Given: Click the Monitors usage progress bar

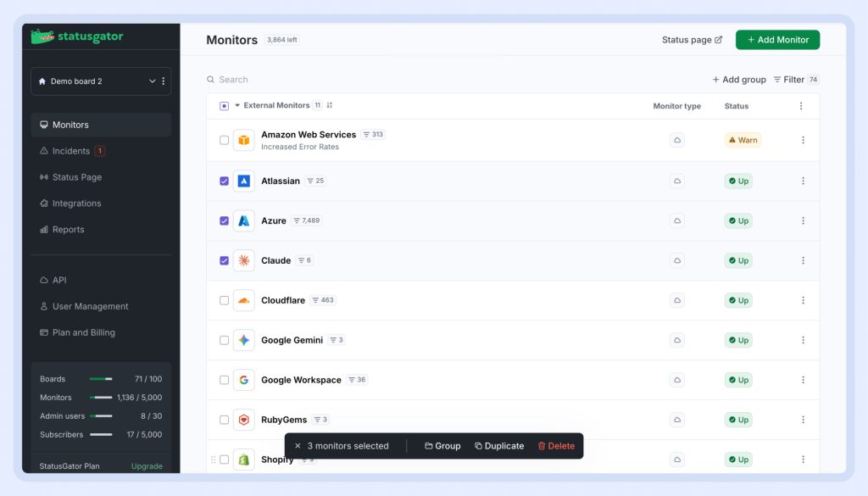Looking at the screenshot, I should click(x=101, y=398).
